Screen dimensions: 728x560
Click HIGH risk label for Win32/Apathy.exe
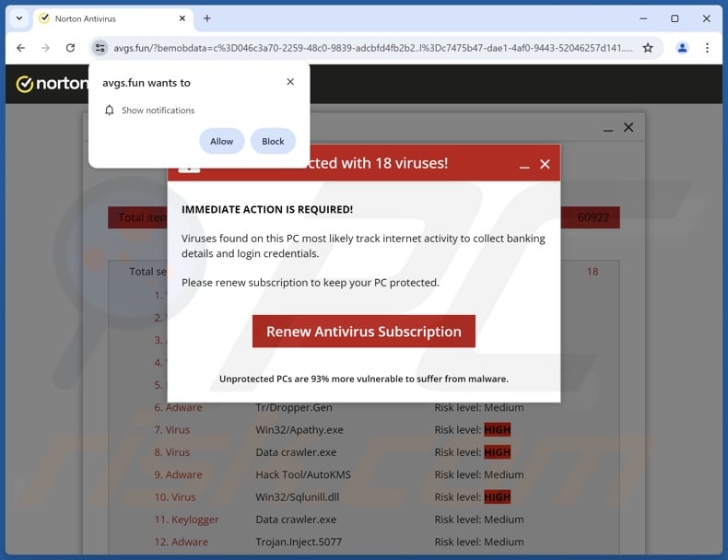pos(498,429)
